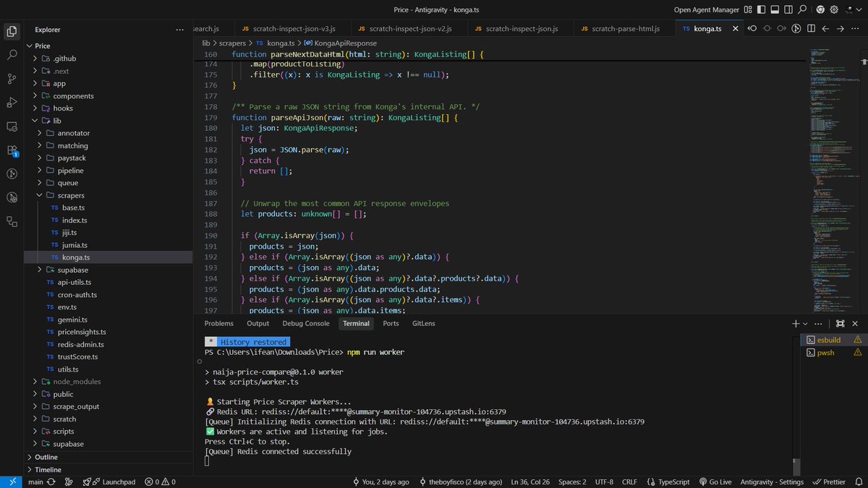The image size is (868, 488).
Task: Navigate forward with right arrow
Action: pos(840,28)
